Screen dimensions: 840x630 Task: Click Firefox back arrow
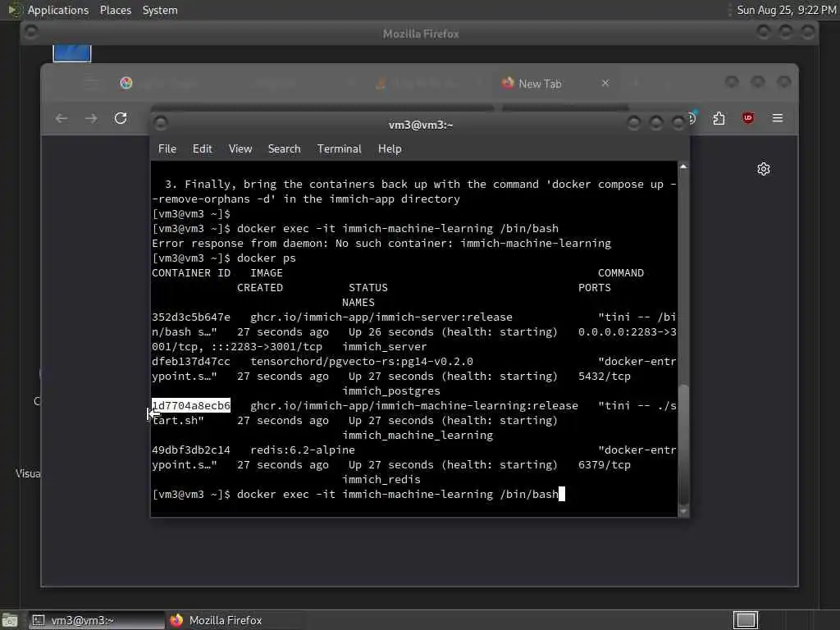click(62, 118)
